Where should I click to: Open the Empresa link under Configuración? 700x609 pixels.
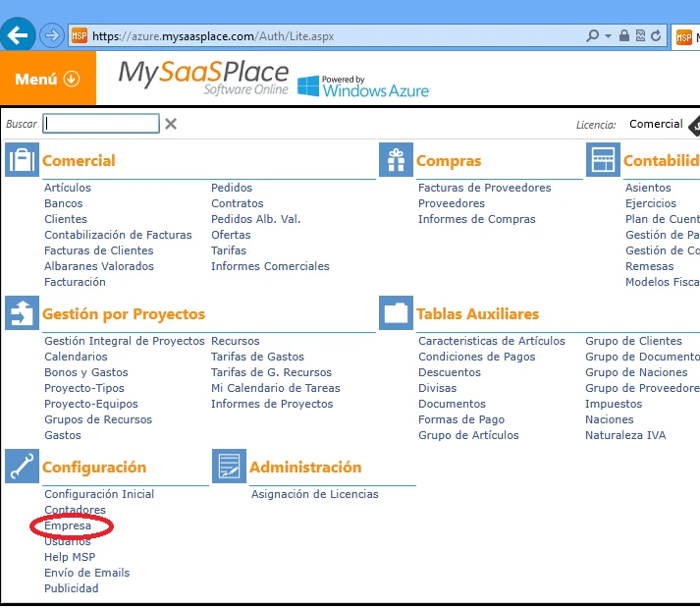pos(68,526)
